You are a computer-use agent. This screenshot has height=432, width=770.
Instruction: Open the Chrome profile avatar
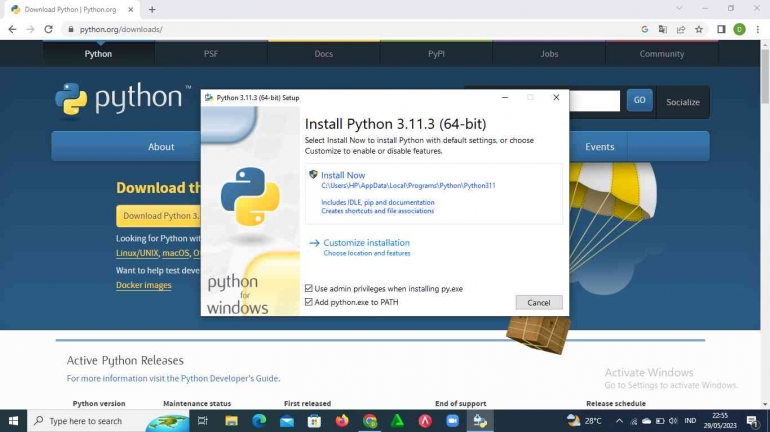coord(739,29)
